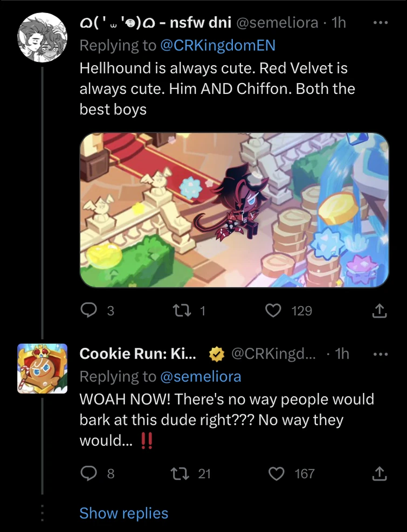Like semeliora's tweet with heart toggle
This screenshot has height=532, width=407.
click(x=273, y=310)
